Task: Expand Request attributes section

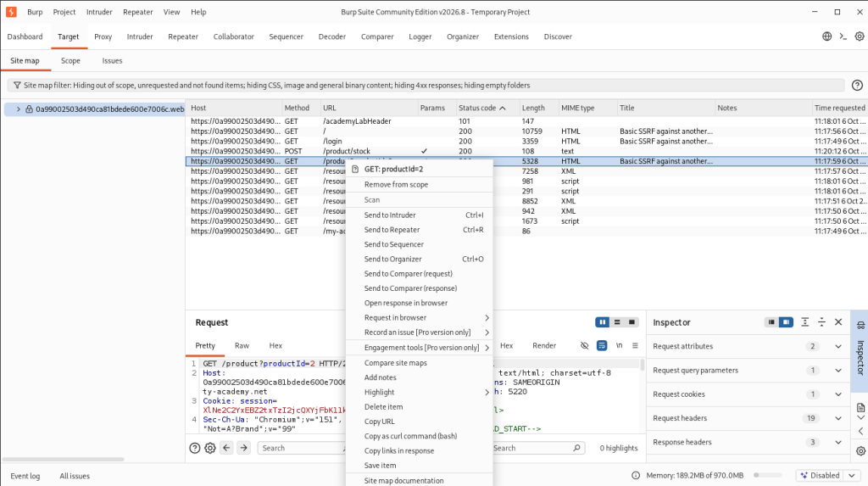Action: [838, 346]
